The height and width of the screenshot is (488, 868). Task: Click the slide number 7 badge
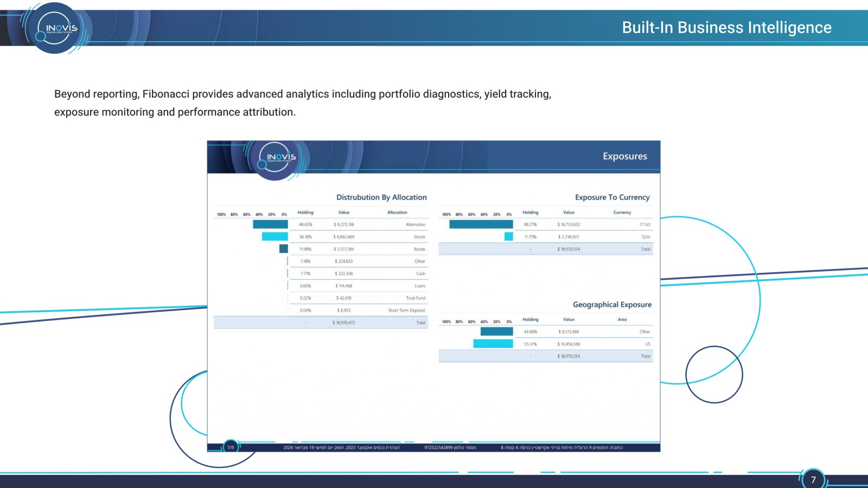(x=813, y=479)
